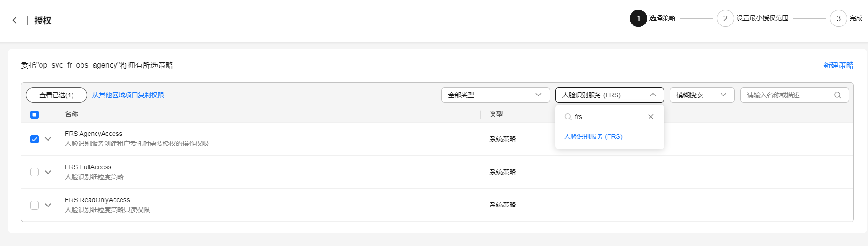The width and height of the screenshot is (868, 246).
Task: Clear the frs search with X icon
Action: (x=651, y=117)
